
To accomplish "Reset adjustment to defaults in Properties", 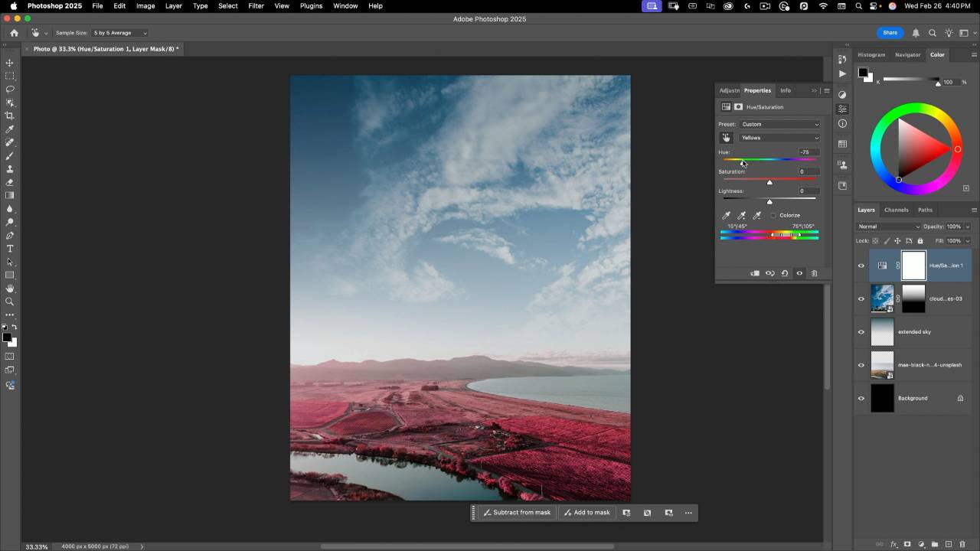I will 785,273.
